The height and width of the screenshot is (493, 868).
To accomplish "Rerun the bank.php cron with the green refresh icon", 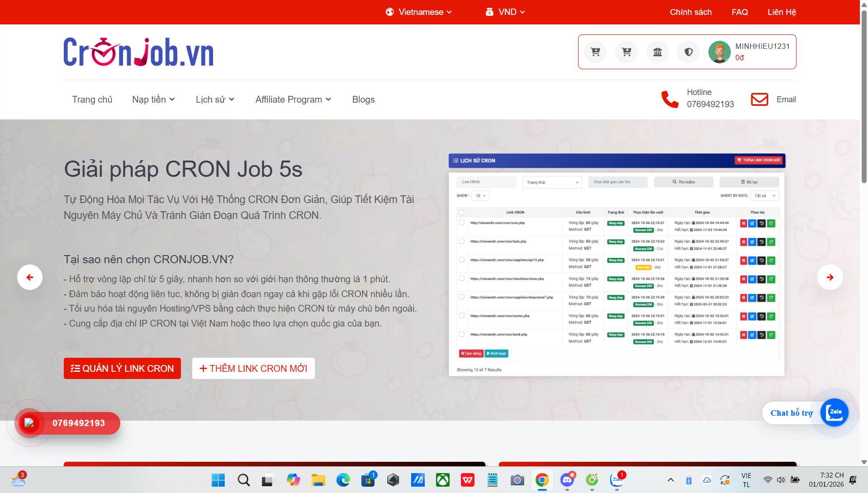I will click(771, 335).
